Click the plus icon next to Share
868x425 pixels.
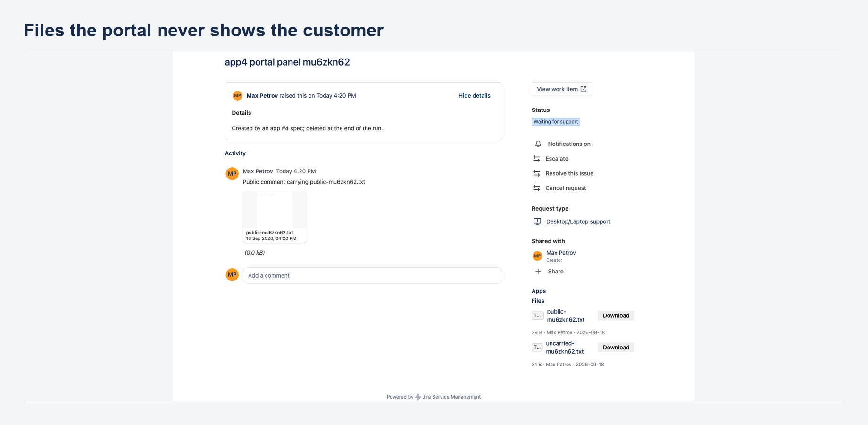tap(538, 272)
